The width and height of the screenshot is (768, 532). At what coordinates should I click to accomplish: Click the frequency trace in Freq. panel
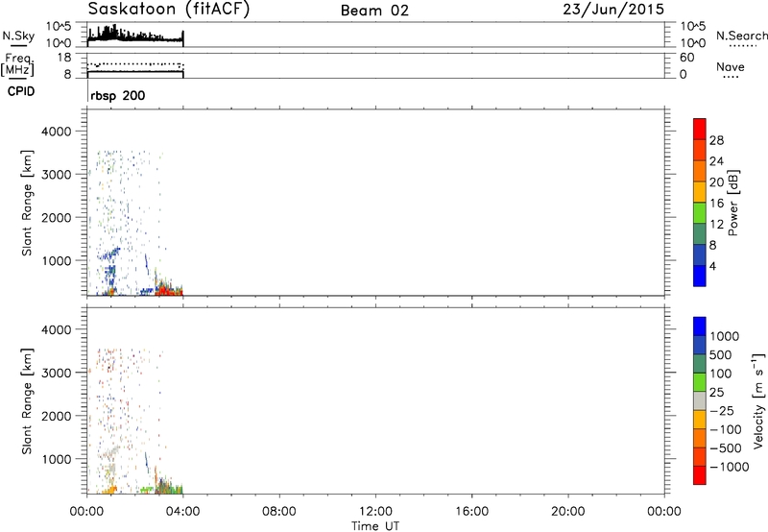tap(135, 71)
